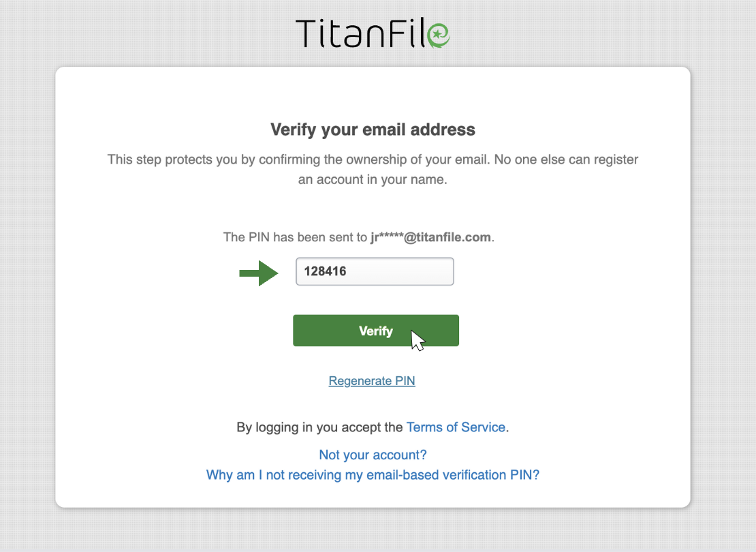
Task: Confirm the PIN with the green Verify button
Action: coord(375,331)
